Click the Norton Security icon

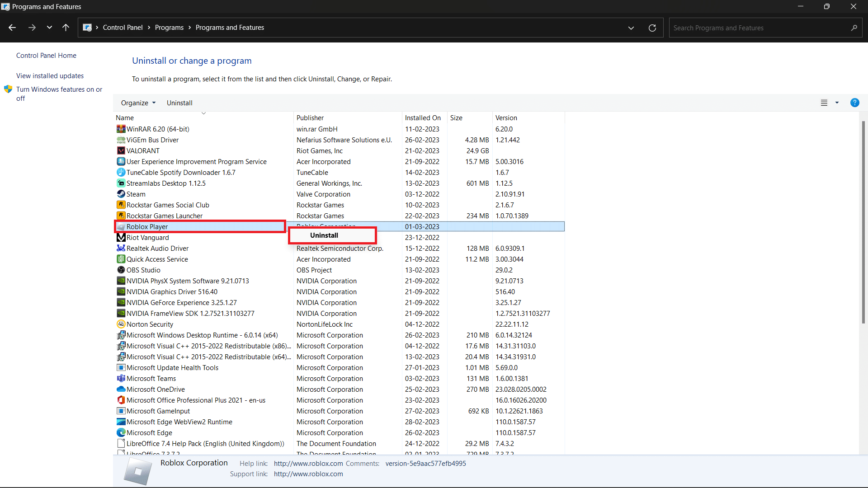(121, 324)
